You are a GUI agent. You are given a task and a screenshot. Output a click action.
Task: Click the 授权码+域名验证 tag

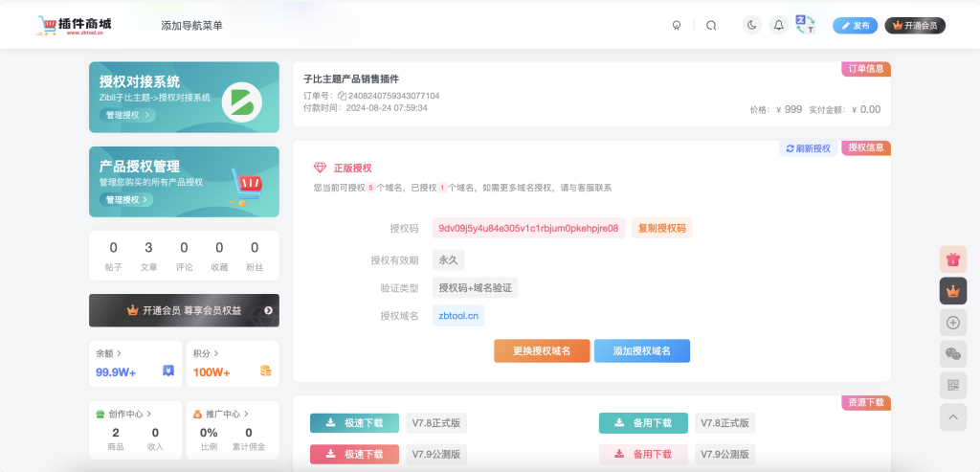tap(475, 287)
